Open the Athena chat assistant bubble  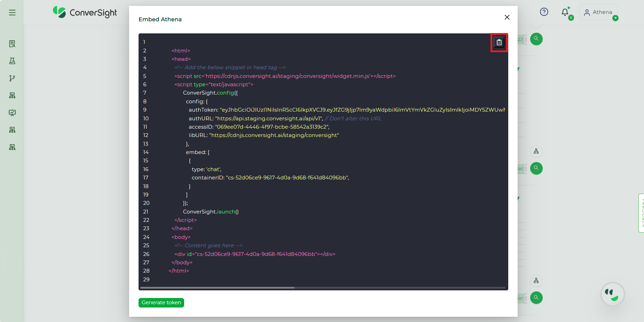[612, 294]
